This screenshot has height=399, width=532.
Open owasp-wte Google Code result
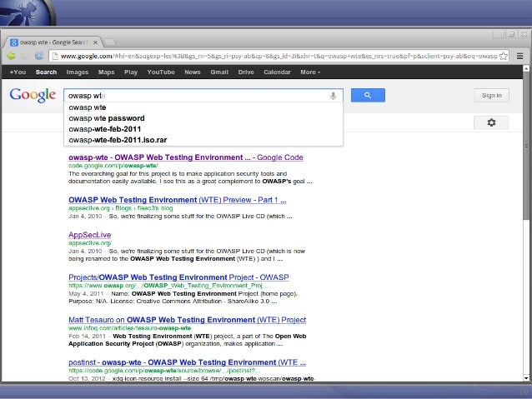pyautogui.click(x=186, y=157)
